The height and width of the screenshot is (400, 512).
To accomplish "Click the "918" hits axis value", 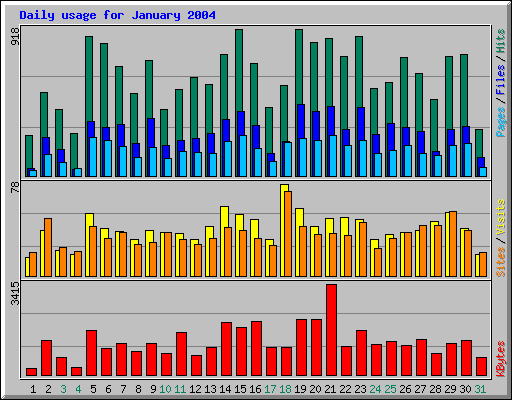I will coord(15,36).
